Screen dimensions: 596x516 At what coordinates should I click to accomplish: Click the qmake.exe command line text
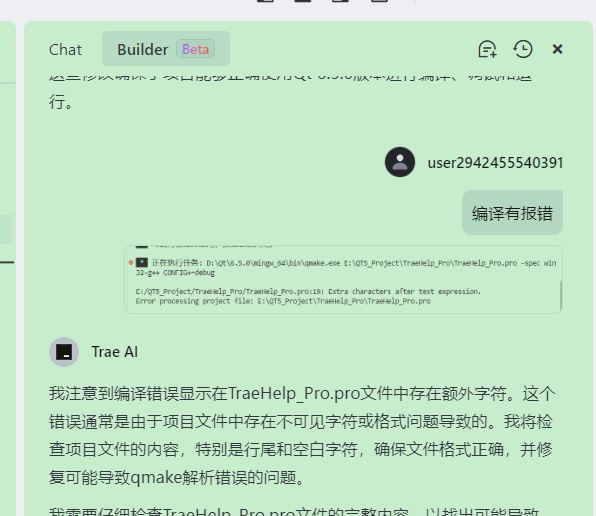(x=346, y=267)
